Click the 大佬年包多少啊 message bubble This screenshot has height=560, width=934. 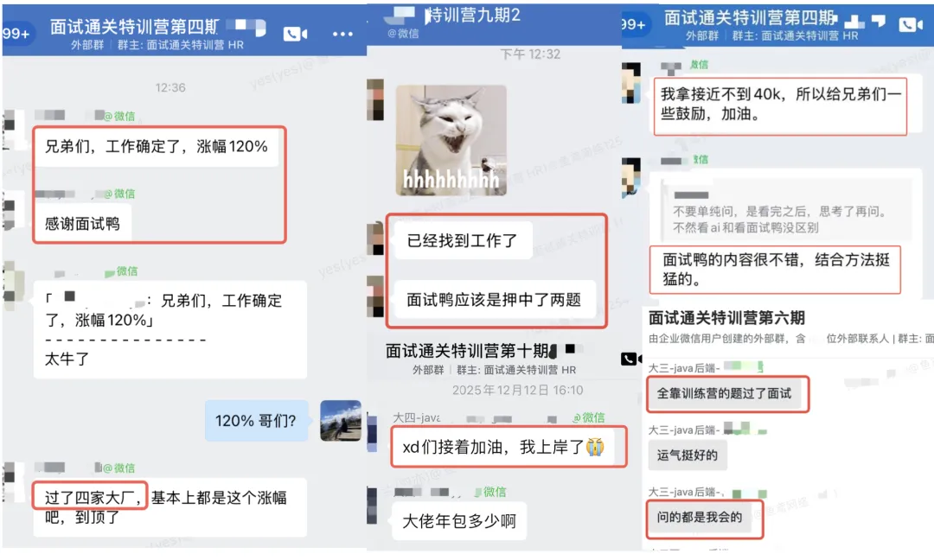[x=459, y=521]
